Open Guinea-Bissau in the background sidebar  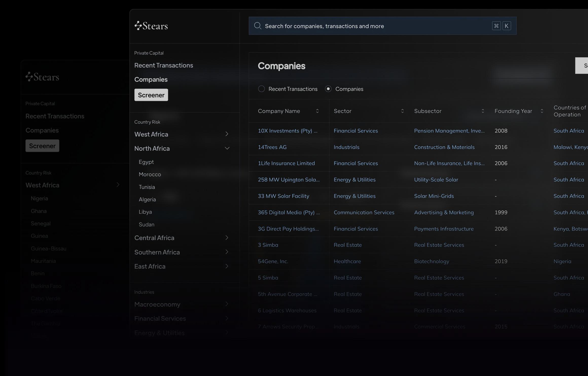point(49,249)
